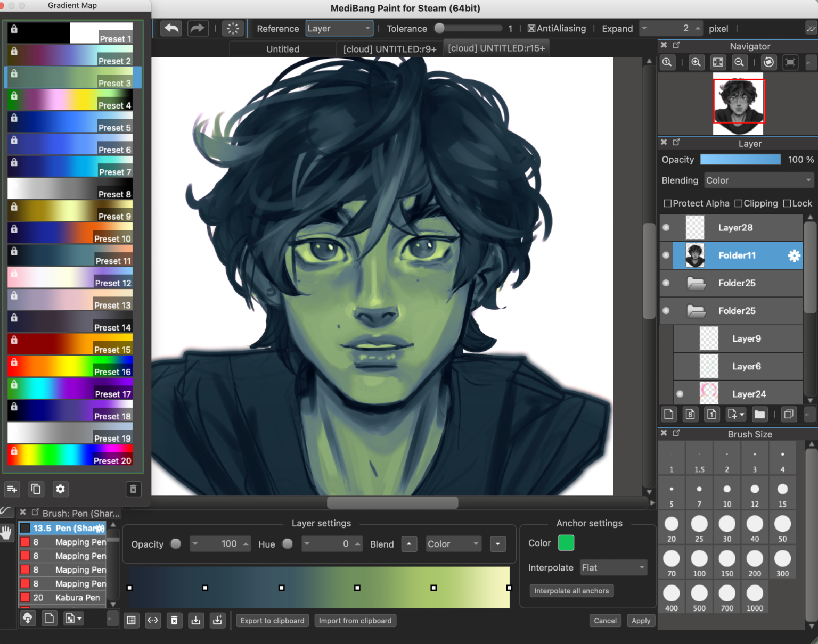Export gradient map to clipboard
Image resolution: width=818 pixels, height=644 pixels.
pos(272,620)
